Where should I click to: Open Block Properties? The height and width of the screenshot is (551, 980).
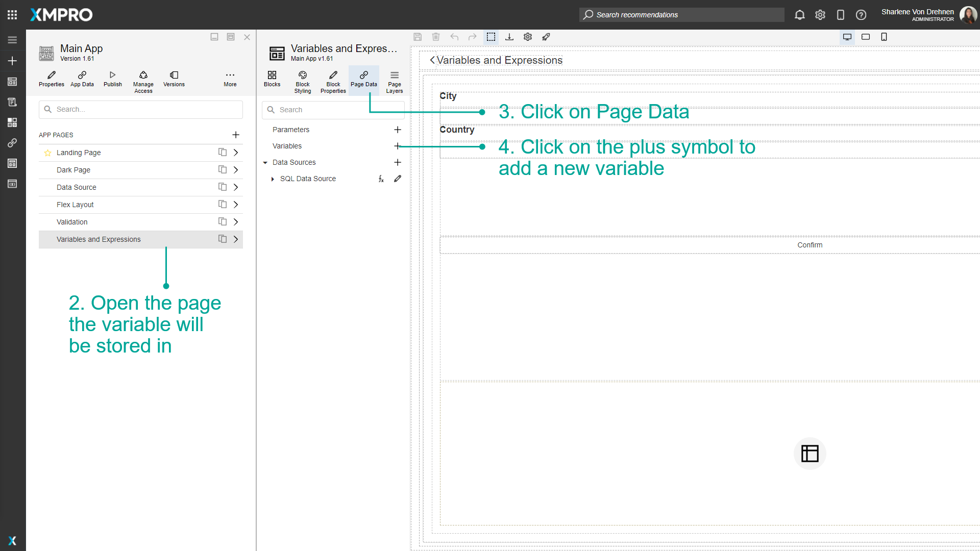pyautogui.click(x=333, y=81)
